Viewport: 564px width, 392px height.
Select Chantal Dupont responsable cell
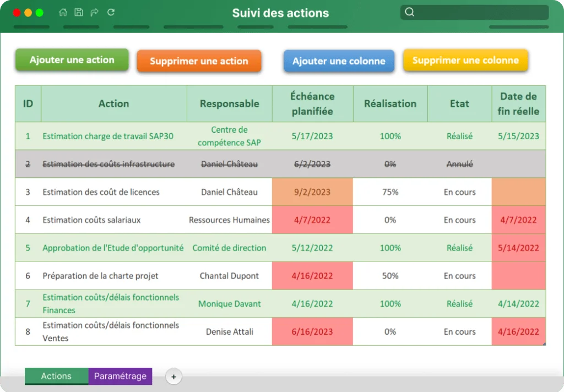point(230,276)
